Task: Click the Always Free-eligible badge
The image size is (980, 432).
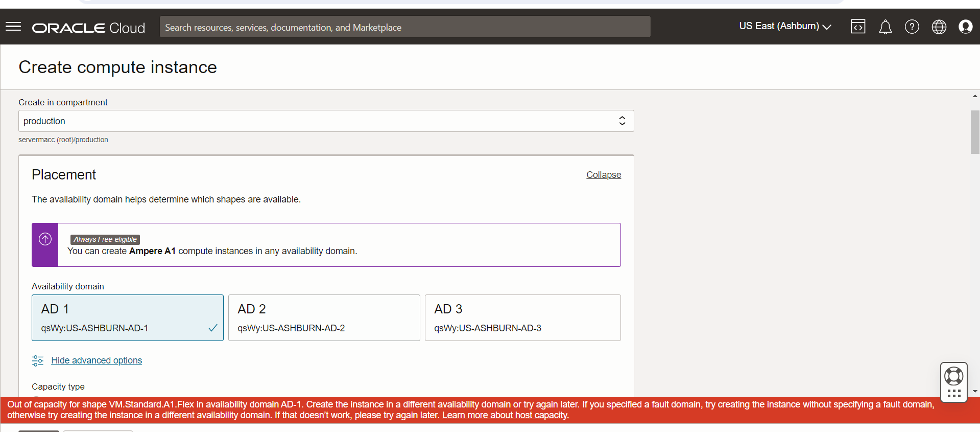Action: coord(105,239)
